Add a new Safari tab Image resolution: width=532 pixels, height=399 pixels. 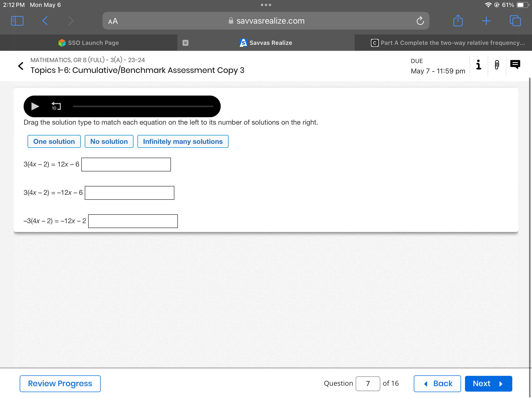point(486,21)
